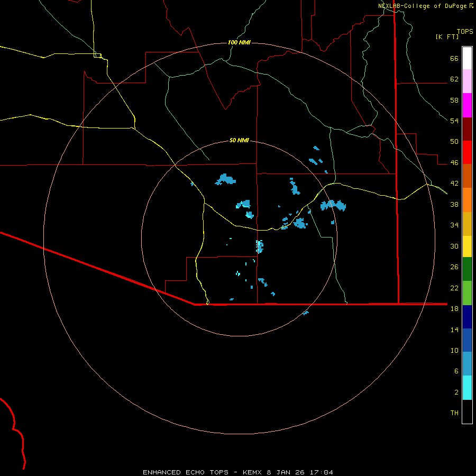The width and height of the screenshot is (476, 476).
Task: Click the light pink legend swatch between 62 and 66
Action: [467, 81]
